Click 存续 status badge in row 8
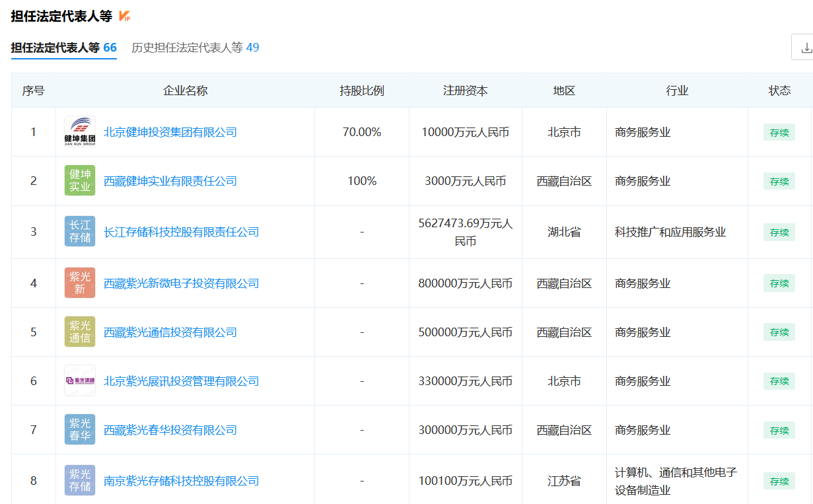The height and width of the screenshot is (504, 813). [x=779, y=481]
